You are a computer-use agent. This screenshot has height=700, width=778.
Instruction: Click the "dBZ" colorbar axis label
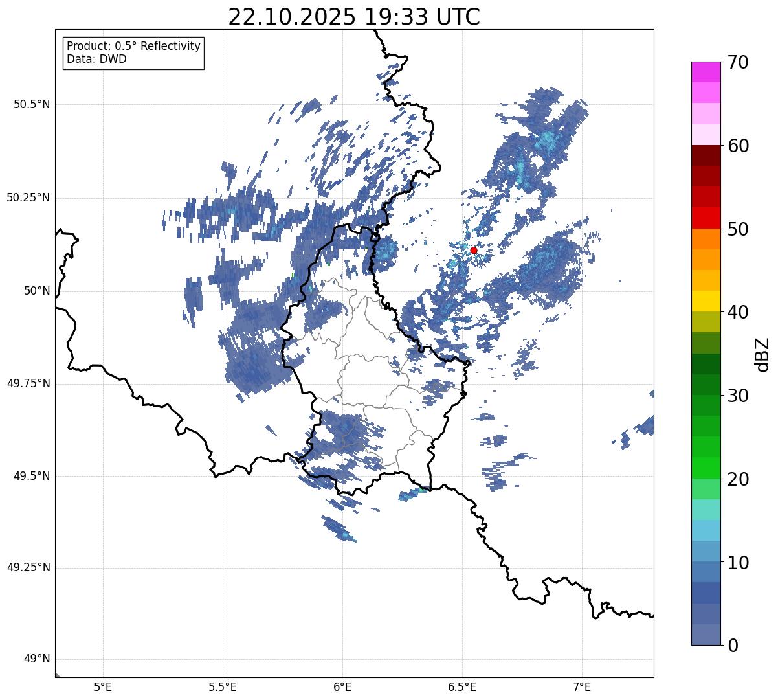[x=762, y=354]
